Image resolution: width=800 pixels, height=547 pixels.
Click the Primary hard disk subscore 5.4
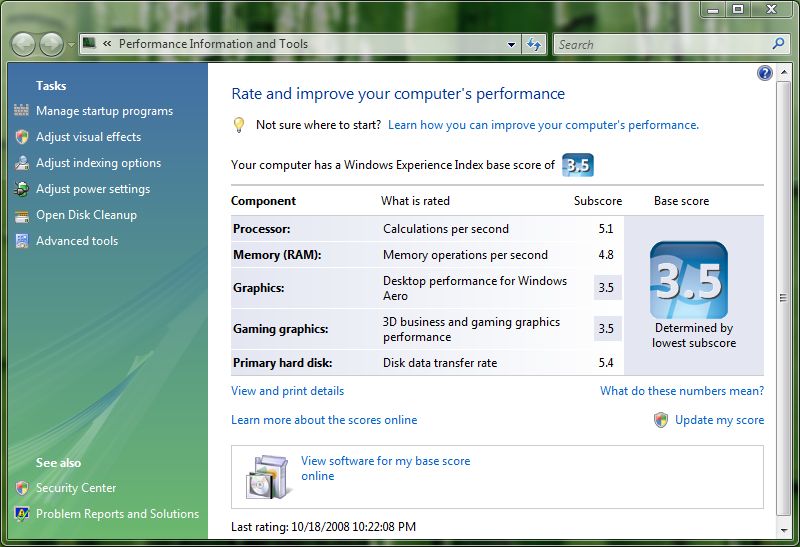[x=606, y=363]
